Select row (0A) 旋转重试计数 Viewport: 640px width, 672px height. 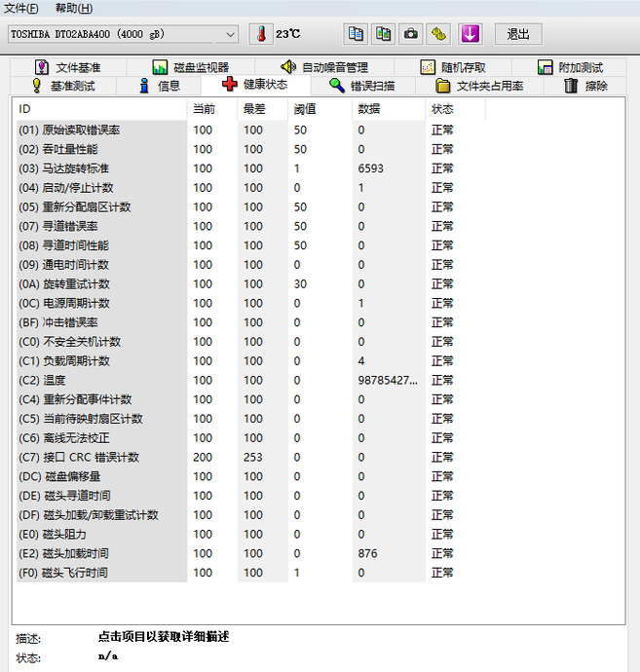tap(250, 284)
